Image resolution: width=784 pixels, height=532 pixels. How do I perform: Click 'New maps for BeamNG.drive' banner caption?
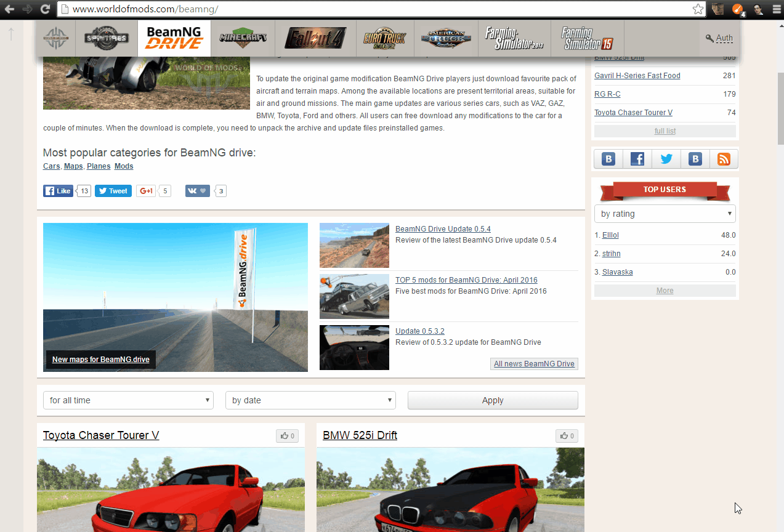point(101,360)
